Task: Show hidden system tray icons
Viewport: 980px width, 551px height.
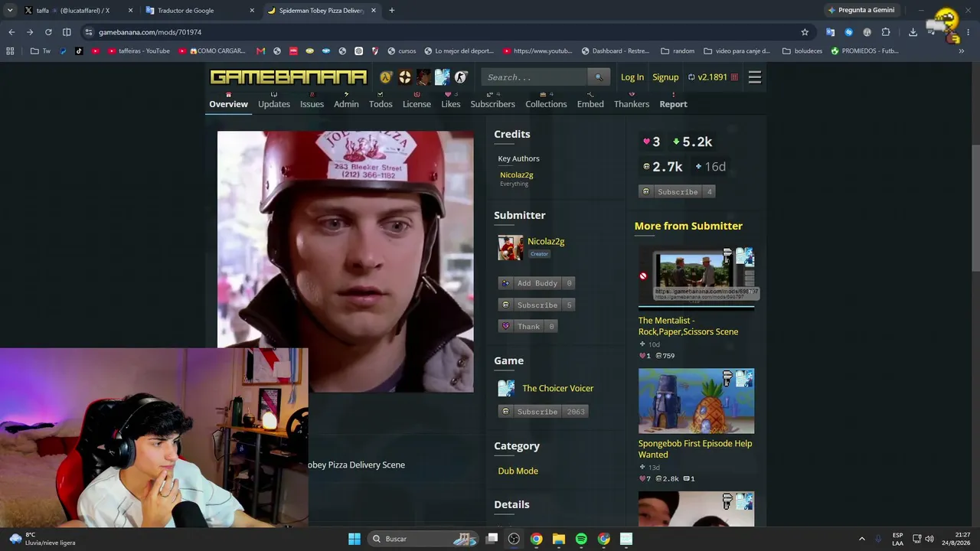Action: pos(861,539)
